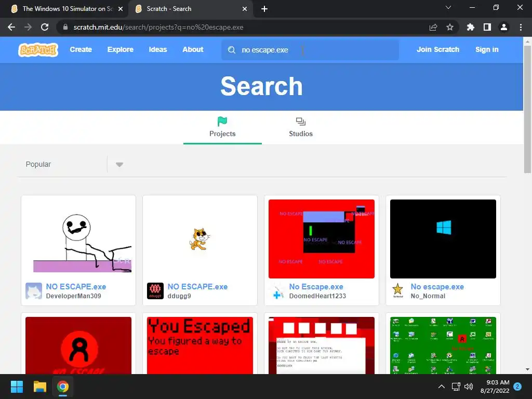532x399 pixels.
Task: Open the Chrome three-dot menu
Action: (x=521, y=27)
